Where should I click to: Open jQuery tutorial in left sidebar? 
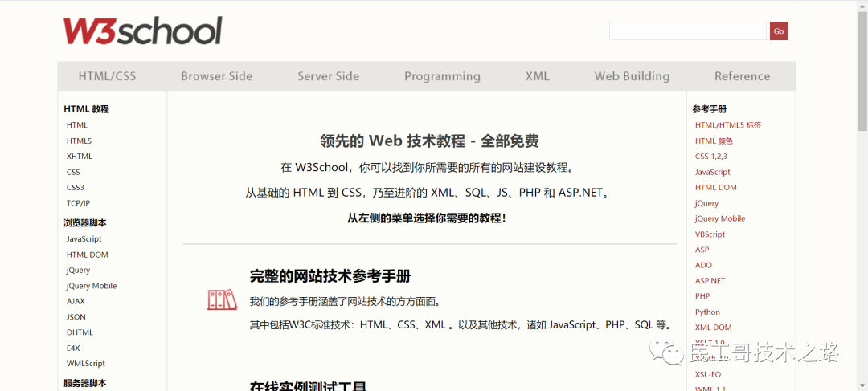click(x=78, y=271)
